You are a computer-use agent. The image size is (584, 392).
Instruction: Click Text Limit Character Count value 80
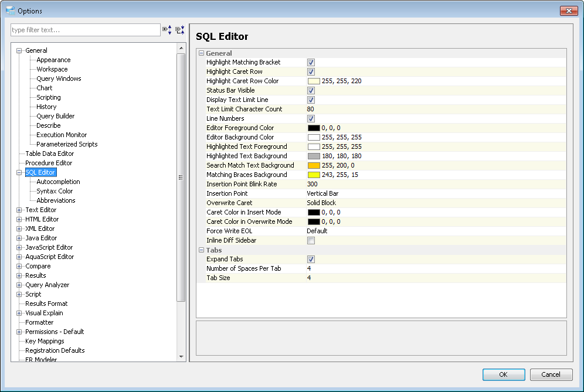(x=310, y=109)
